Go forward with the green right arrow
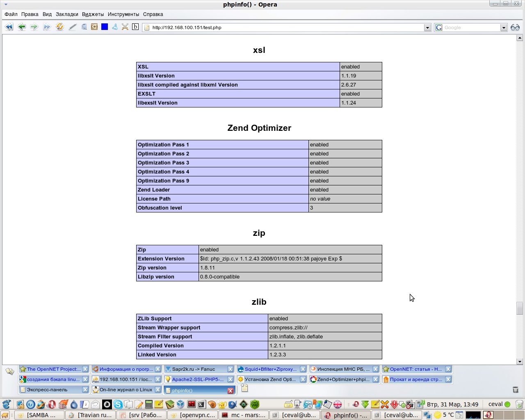Screen dimensions: 525x420 pyautogui.click(x=34, y=27)
